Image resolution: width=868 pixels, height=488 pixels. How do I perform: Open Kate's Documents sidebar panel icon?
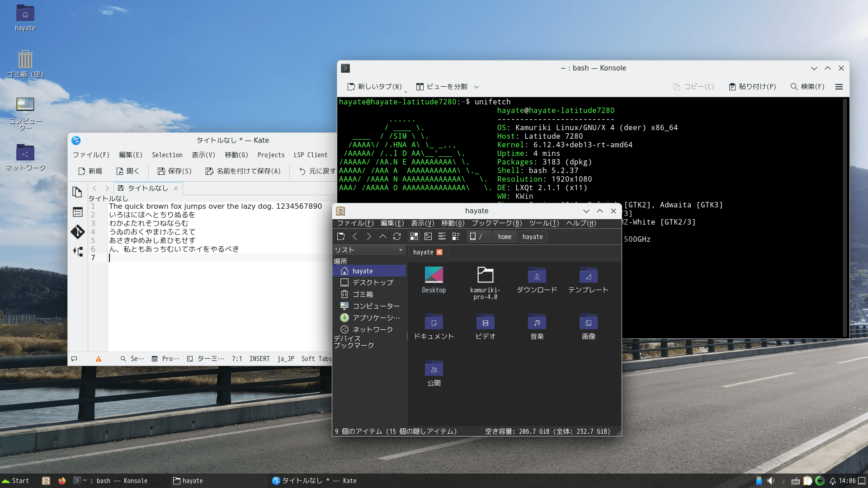pyautogui.click(x=77, y=192)
